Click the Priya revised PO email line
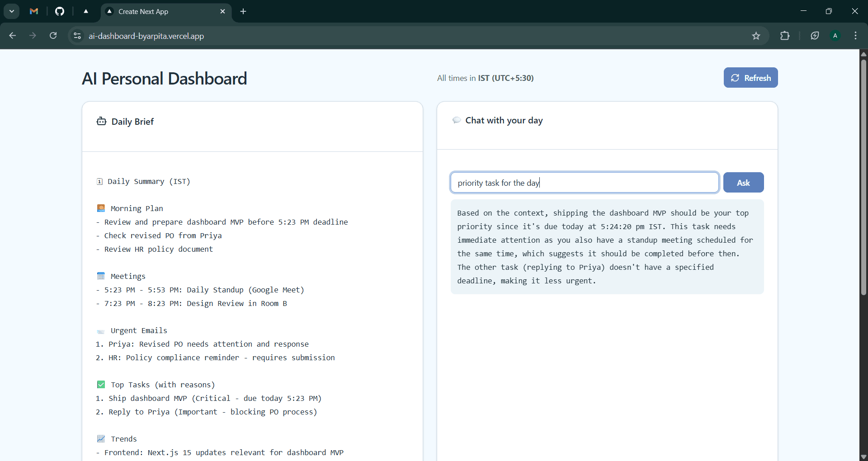868x461 pixels. [203, 344]
